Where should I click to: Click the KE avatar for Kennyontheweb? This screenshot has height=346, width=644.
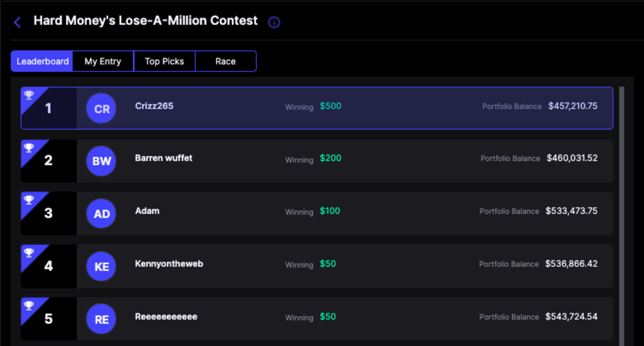coord(101,266)
